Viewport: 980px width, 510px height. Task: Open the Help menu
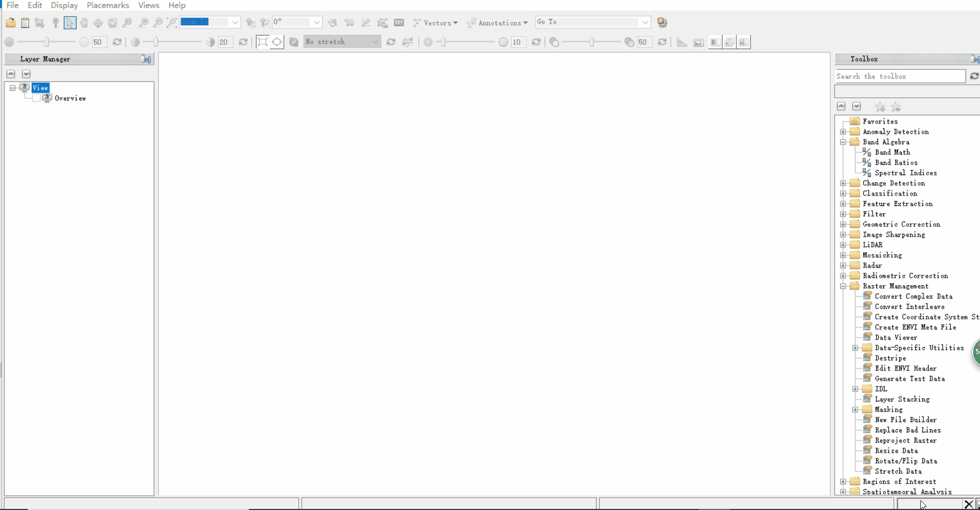(x=177, y=5)
